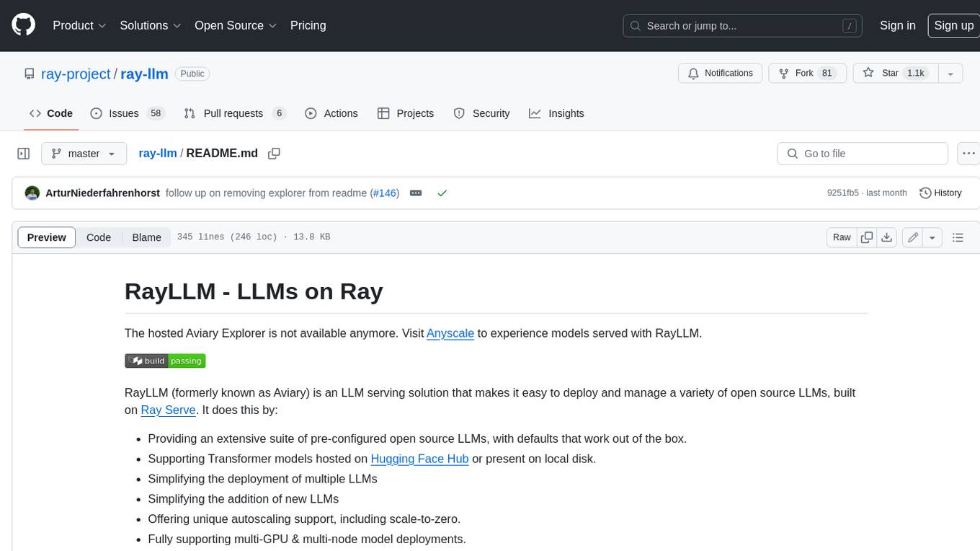
Task: Open the star lists dropdown arrow
Action: point(950,74)
